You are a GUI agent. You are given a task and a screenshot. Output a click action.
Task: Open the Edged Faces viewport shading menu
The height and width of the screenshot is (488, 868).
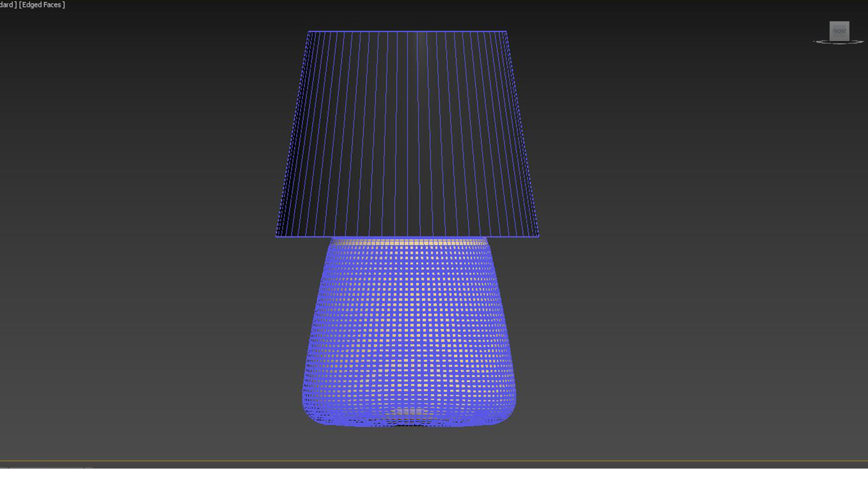[42, 5]
